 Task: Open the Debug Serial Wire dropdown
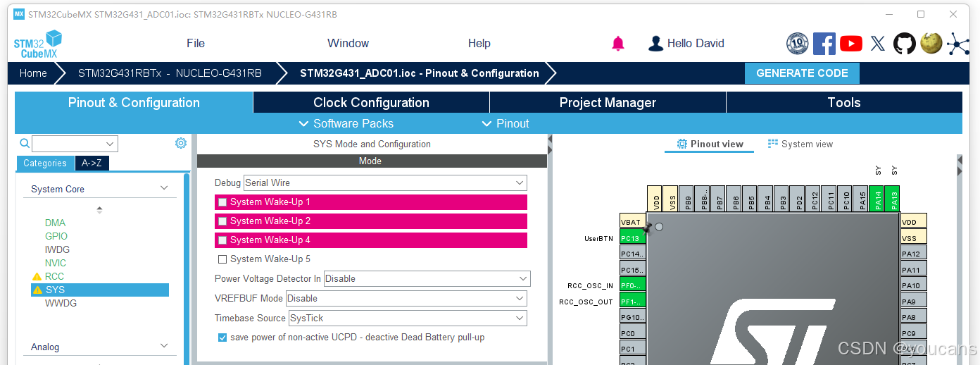coord(385,182)
